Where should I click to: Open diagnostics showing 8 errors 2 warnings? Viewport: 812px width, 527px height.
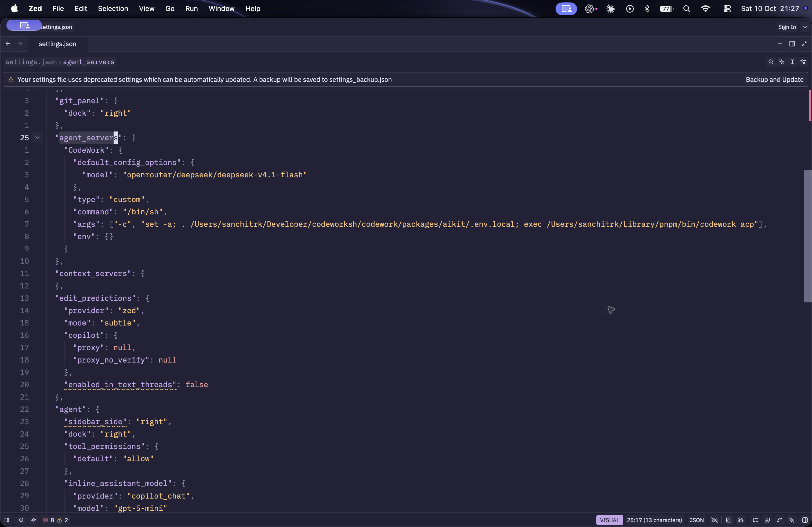click(x=56, y=520)
